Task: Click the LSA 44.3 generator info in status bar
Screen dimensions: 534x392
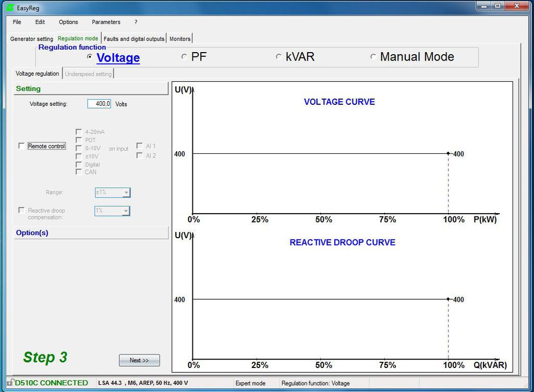Action: point(143,383)
